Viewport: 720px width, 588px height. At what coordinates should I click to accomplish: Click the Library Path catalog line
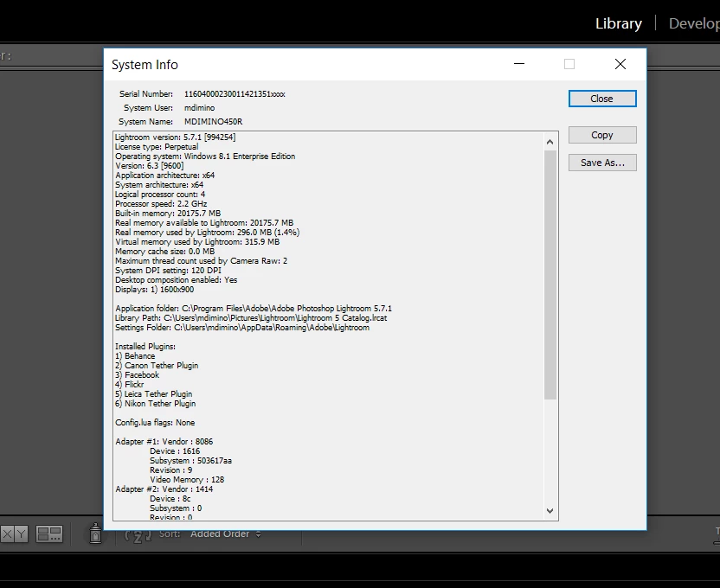click(x=251, y=318)
